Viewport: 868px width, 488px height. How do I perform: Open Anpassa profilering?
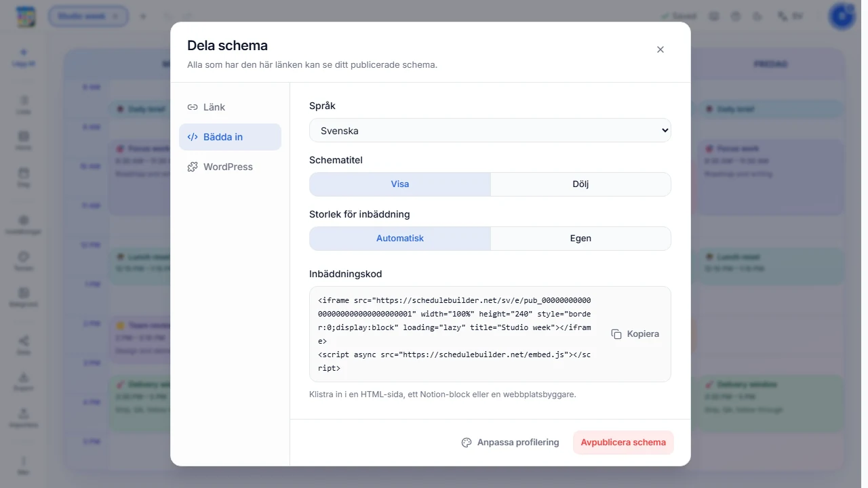click(510, 443)
